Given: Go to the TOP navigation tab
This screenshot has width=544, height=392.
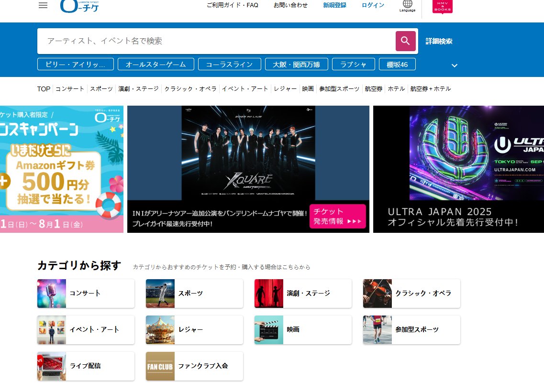Looking at the screenshot, I should pyautogui.click(x=44, y=89).
